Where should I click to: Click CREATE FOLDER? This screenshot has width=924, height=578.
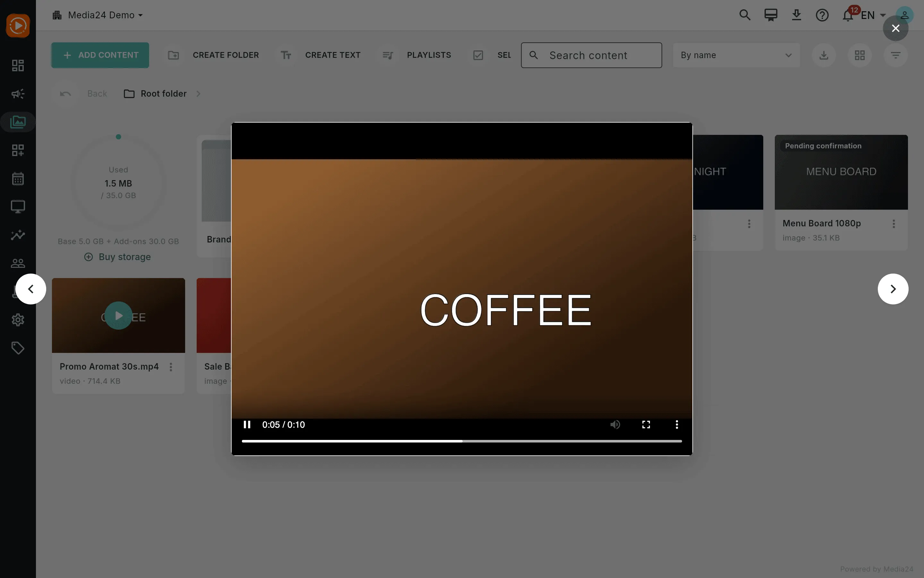(213, 55)
